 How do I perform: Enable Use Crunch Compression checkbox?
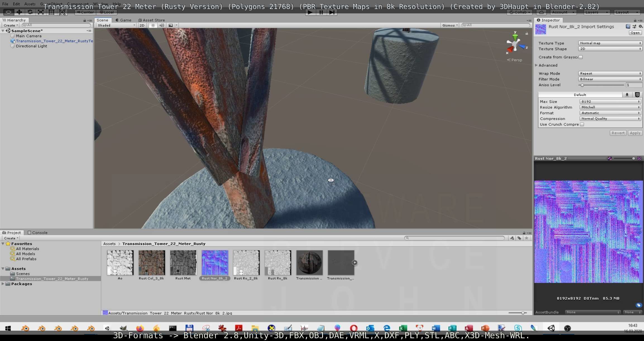[x=582, y=124]
